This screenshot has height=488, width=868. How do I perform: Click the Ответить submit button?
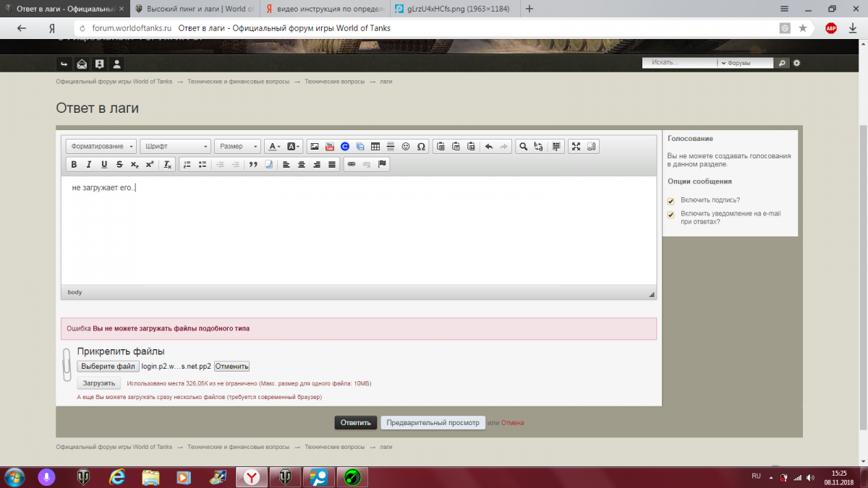(355, 423)
